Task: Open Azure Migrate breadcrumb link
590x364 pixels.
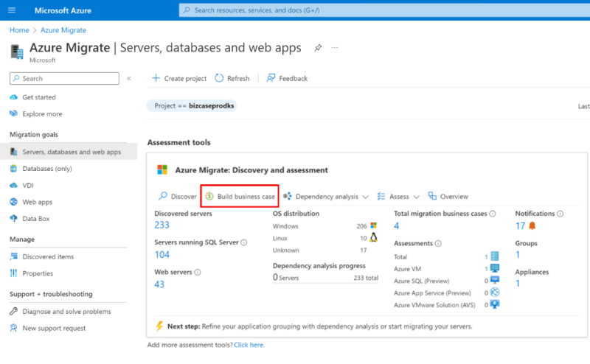Action: [x=63, y=30]
